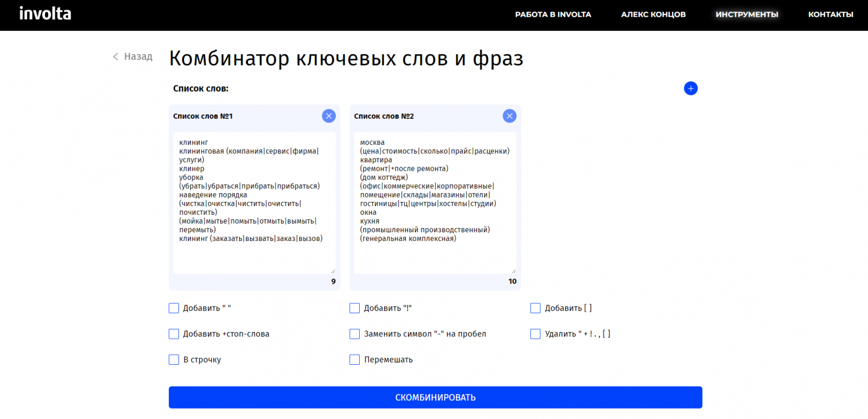Click the line (убрать|убраться|прибрать|прибраться) in list №1

[x=250, y=186]
